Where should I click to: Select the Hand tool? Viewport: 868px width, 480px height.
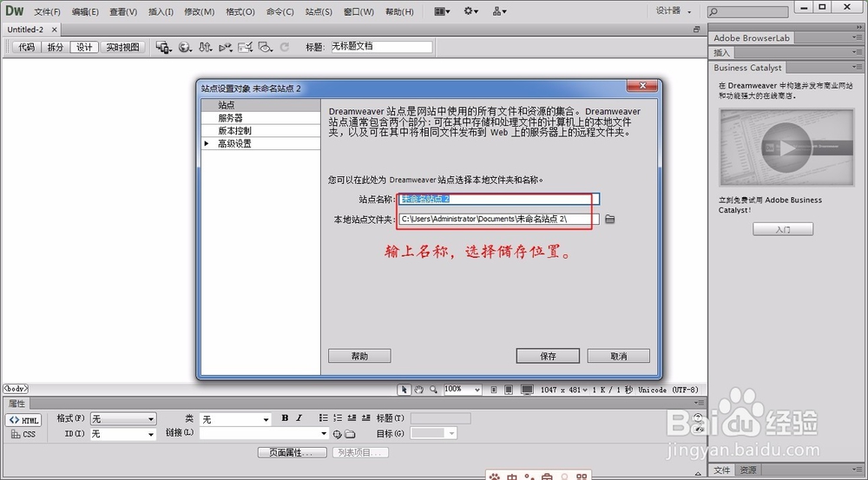coord(419,390)
